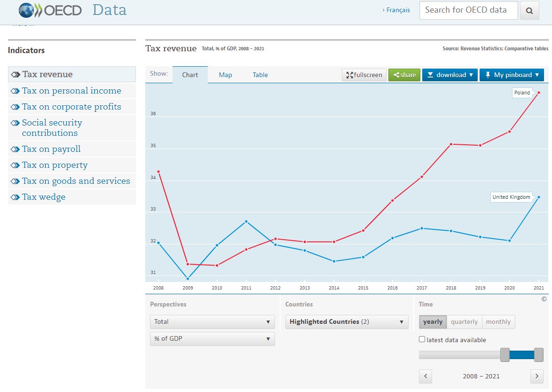Open the % of GDP dropdown
The width and height of the screenshot is (552, 392).
[212, 339]
